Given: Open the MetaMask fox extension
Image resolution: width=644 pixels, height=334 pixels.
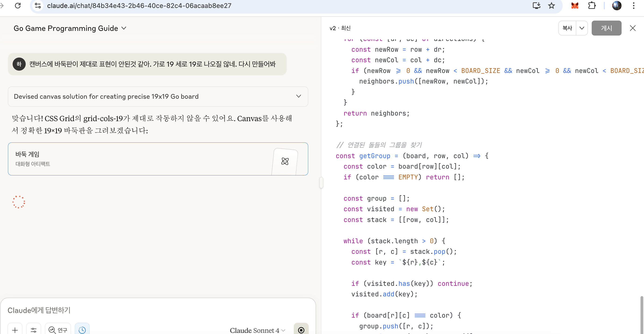Looking at the screenshot, I should click(575, 6).
